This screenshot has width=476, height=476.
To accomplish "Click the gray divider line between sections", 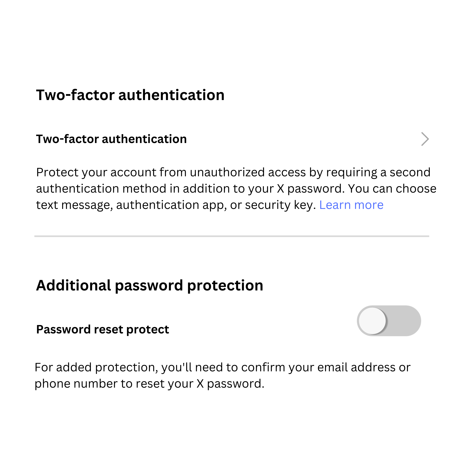I will tap(232, 236).
